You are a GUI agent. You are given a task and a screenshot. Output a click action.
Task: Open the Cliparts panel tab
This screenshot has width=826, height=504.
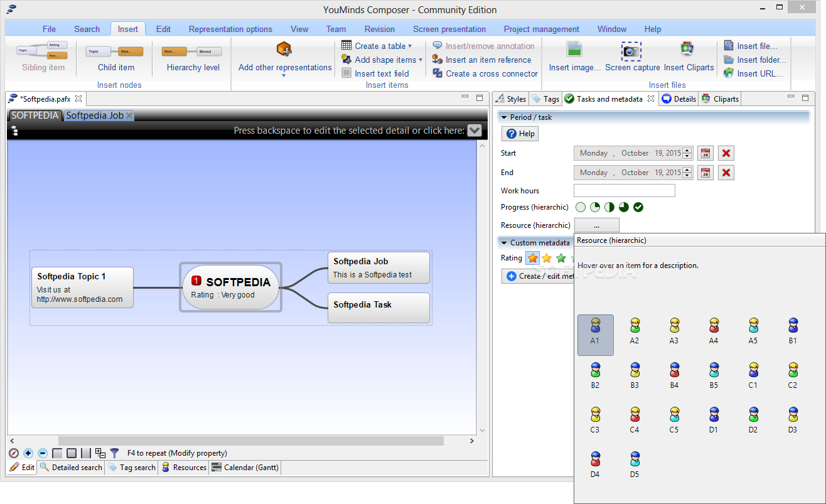click(721, 99)
